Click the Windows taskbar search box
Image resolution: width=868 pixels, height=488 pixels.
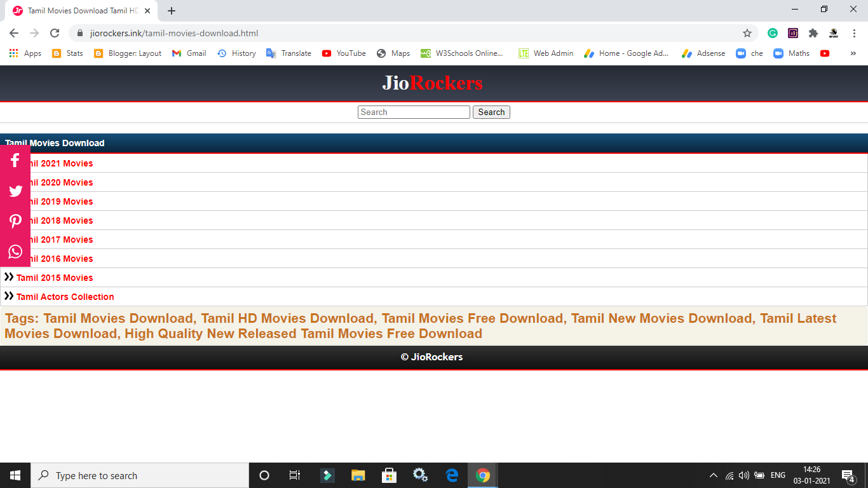[140, 475]
